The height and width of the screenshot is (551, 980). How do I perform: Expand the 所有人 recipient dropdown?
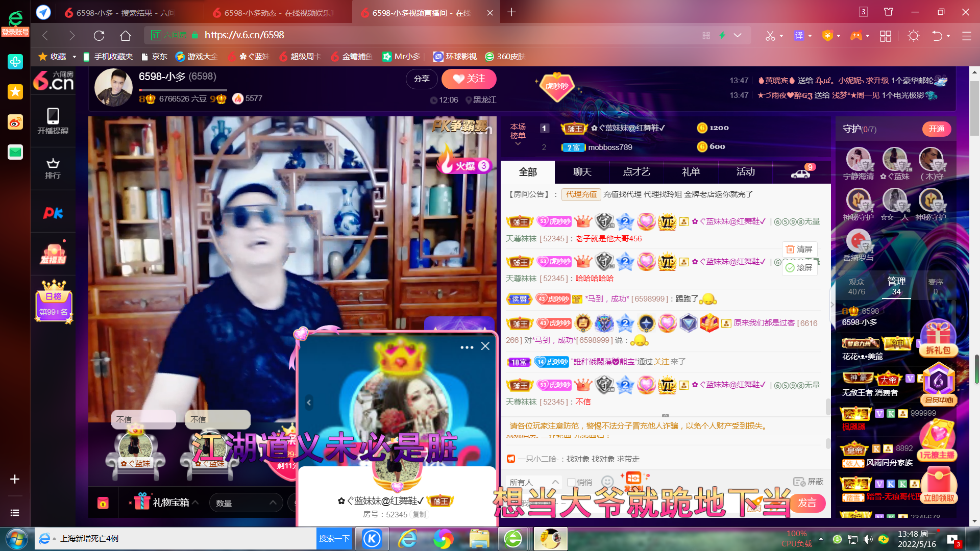point(534,482)
